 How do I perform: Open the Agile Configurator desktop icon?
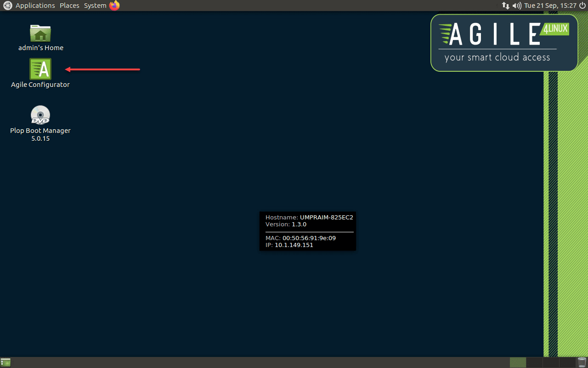(x=40, y=69)
